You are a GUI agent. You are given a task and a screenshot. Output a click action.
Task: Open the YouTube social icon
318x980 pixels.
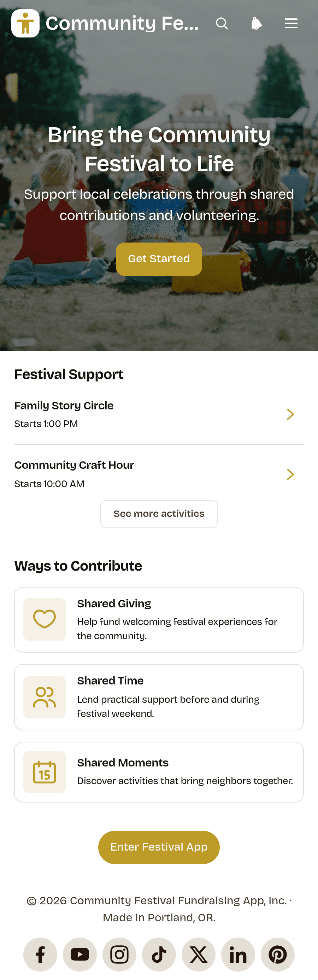(80, 955)
